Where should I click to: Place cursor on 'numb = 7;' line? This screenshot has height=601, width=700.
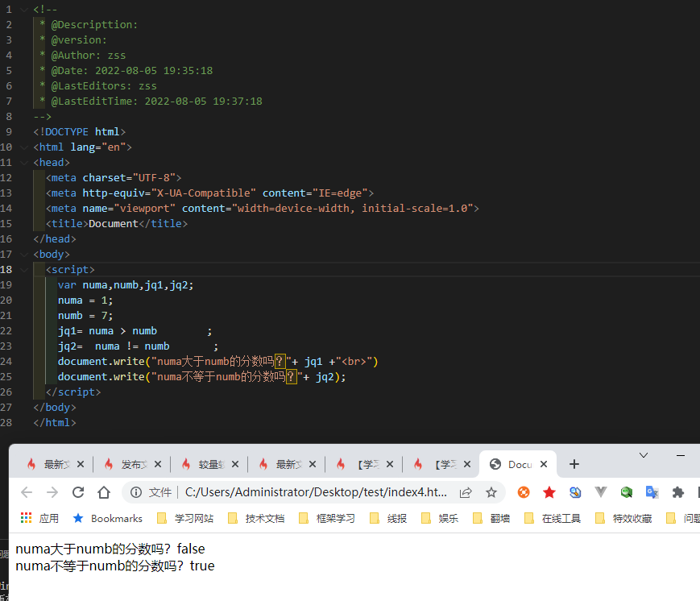[85, 316]
